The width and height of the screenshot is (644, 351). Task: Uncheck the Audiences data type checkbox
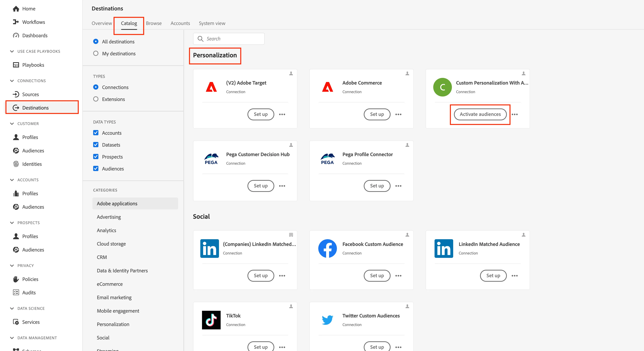96,168
